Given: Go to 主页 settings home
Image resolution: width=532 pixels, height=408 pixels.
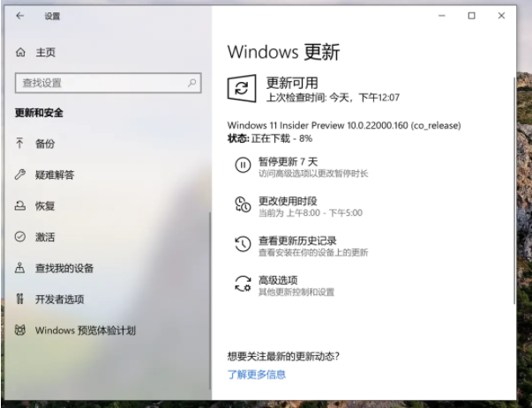Looking at the screenshot, I should point(46,53).
